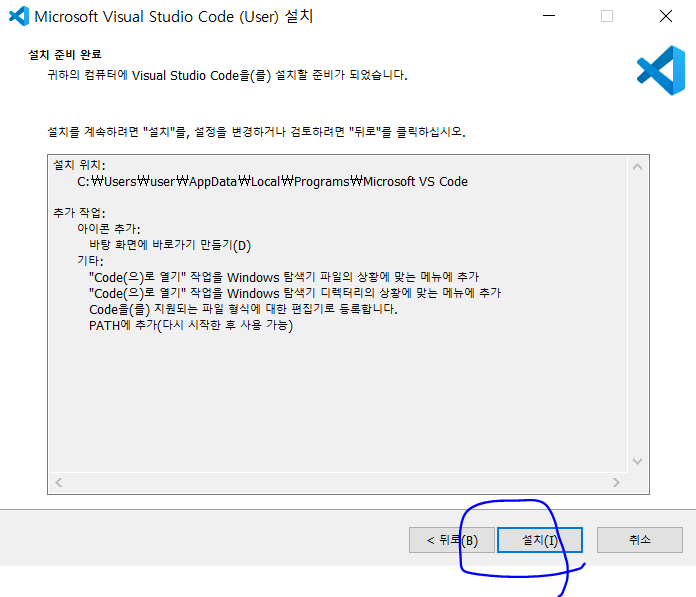The image size is (696, 597).
Task: Click the VS Code icon in title bar
Action: pyautogui.click(x=19, y=16)
